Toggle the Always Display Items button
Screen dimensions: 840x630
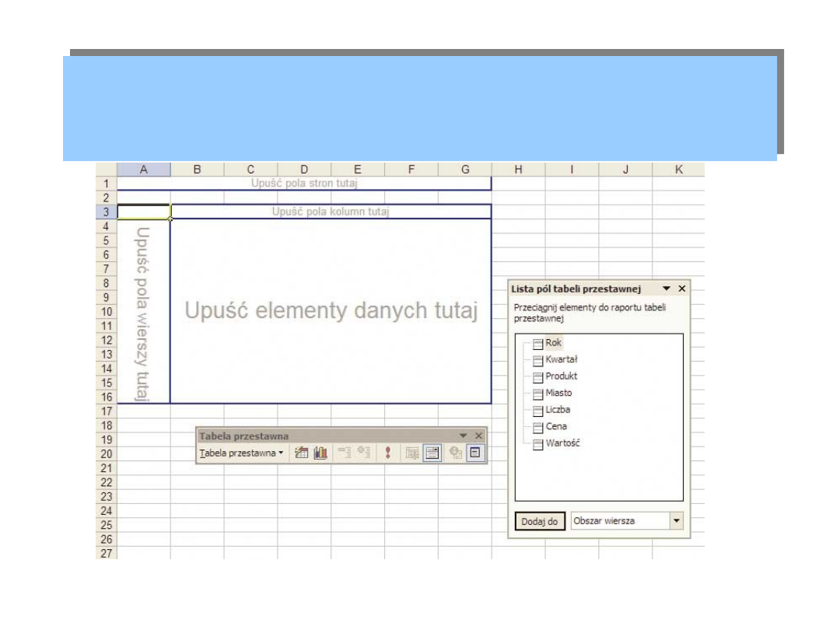(x=432, y=453)
